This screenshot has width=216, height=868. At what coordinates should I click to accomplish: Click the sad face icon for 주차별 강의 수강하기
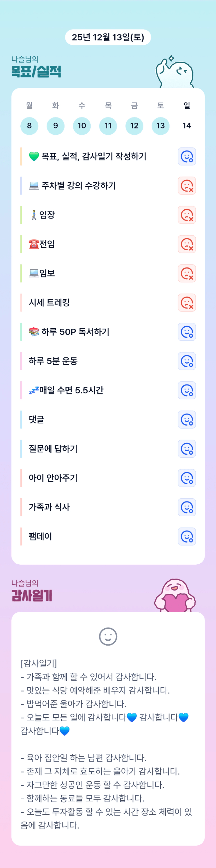click(x=187, y=186)
